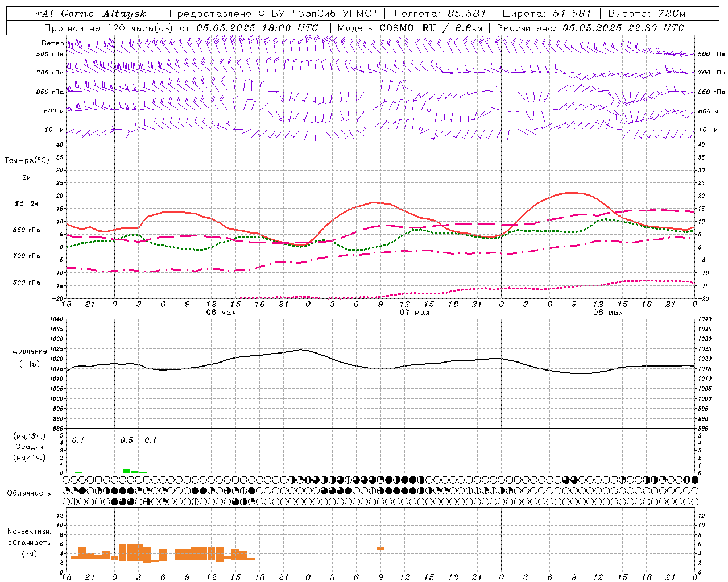Viewport: 728px width, 582px height.
Task: Click the (мм/3ч.) precipitation unit label
Action: (30, 436)
